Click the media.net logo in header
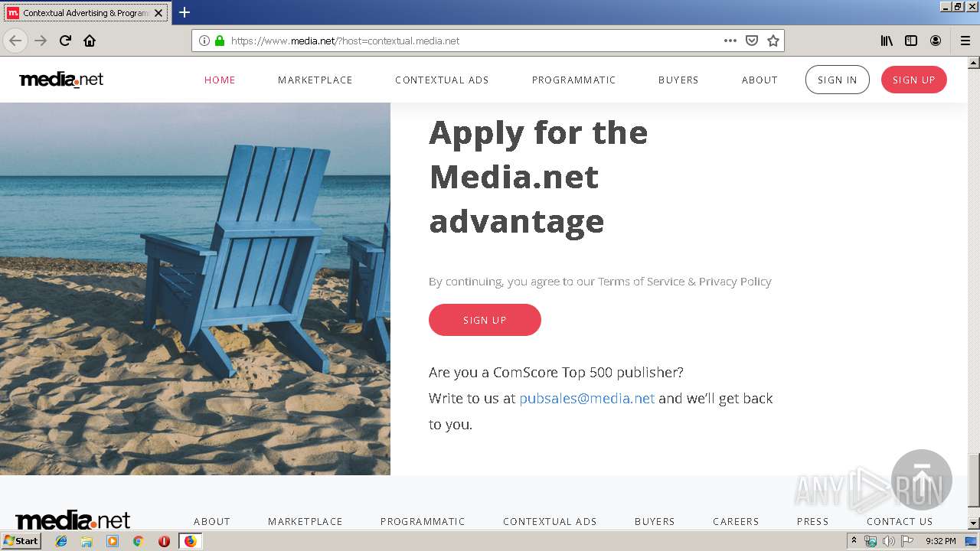The image size is (980, 551). click(61, 80)
